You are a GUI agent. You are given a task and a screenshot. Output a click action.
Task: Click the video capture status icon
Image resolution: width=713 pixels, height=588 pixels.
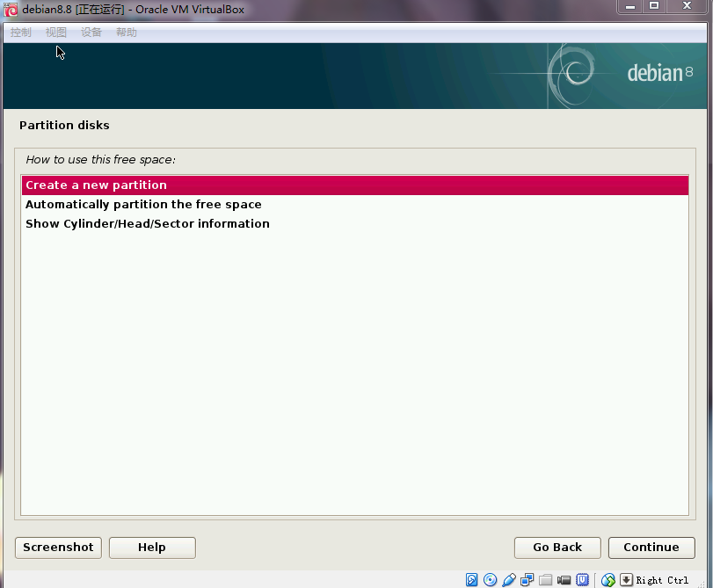pyautogui.click(x=564, y=580)
